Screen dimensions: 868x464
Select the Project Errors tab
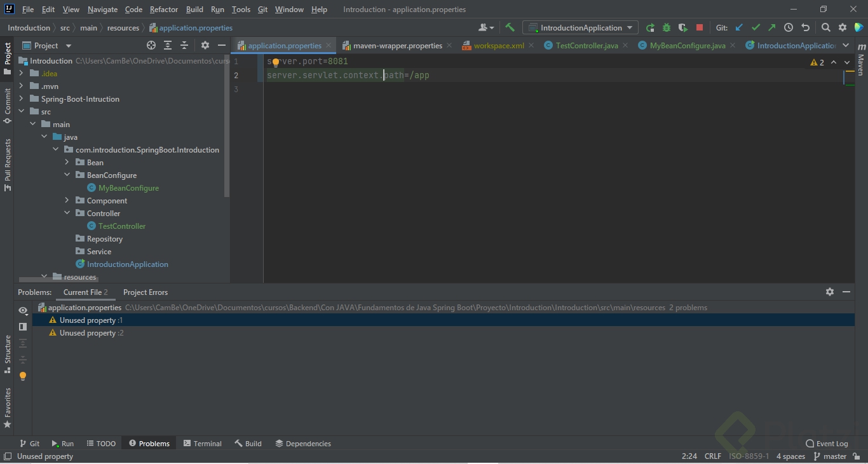[x=146, y=292]
